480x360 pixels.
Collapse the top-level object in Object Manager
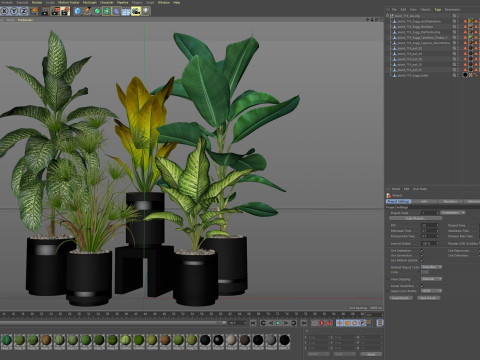coord(388,16)
